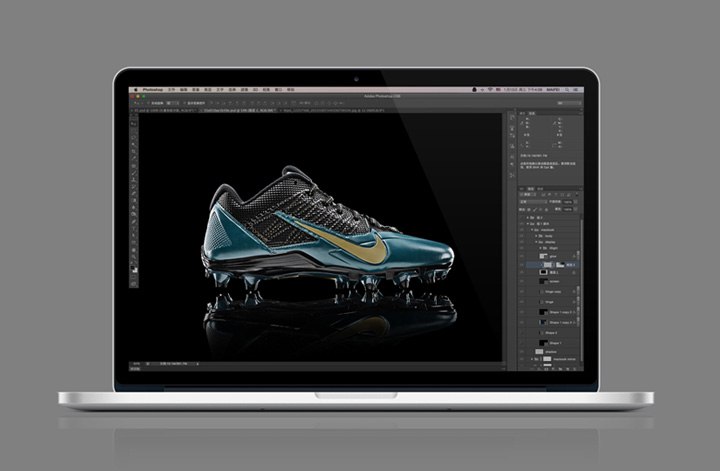Click the Wi-Fi status menu bar icon
The image size is (720, 471).
(x=490, y=90)
